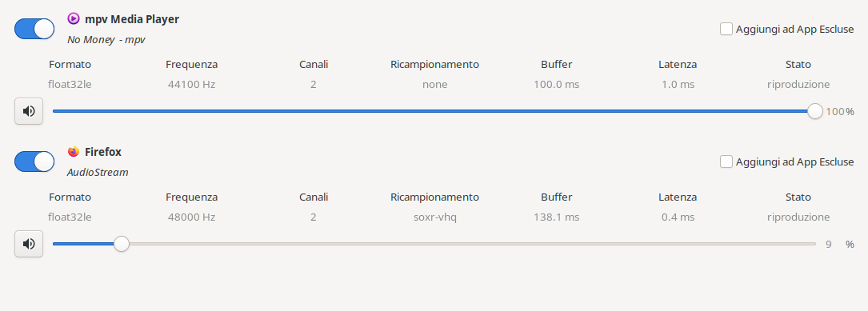
Task: Click the Firefox app icon
Action: pos(74,152)
